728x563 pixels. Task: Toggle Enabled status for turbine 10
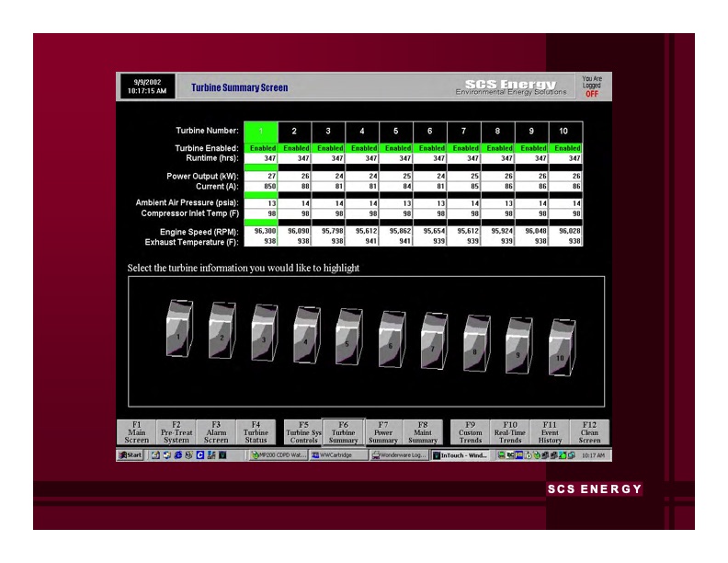[565, 148]
